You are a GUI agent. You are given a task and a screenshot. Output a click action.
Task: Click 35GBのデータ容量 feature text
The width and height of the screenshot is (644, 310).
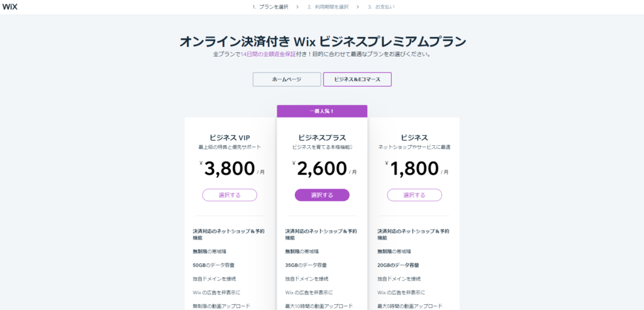[x=306, y=265]
